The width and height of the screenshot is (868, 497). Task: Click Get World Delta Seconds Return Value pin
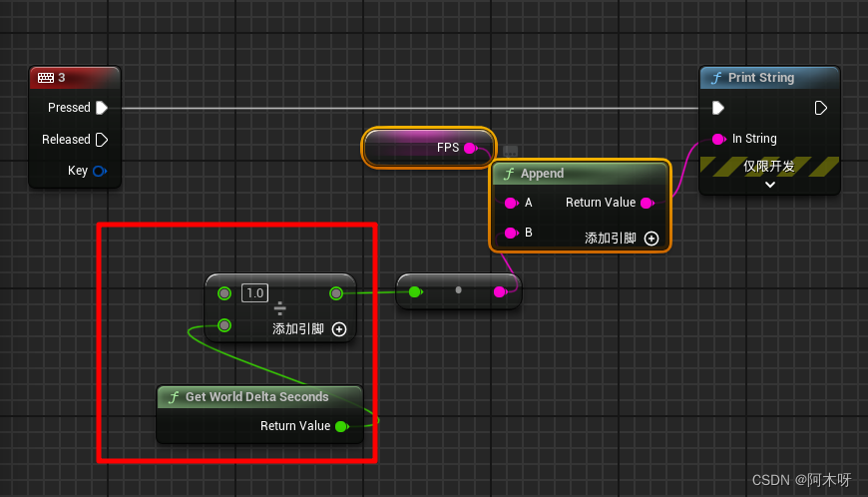(x=341, y=426)
